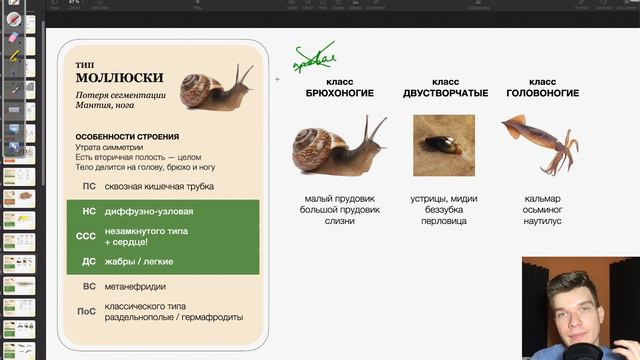Select the red pen annotation tool
Image resolution: width=640 pixels, height=360 pixels.
[13, 19]
